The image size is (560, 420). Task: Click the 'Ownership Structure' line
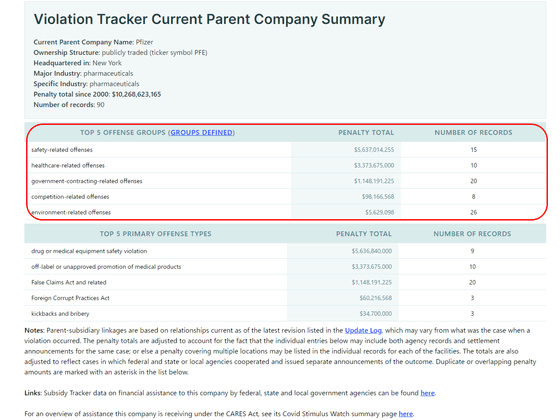pyautogui.click(x=120, y=52)
